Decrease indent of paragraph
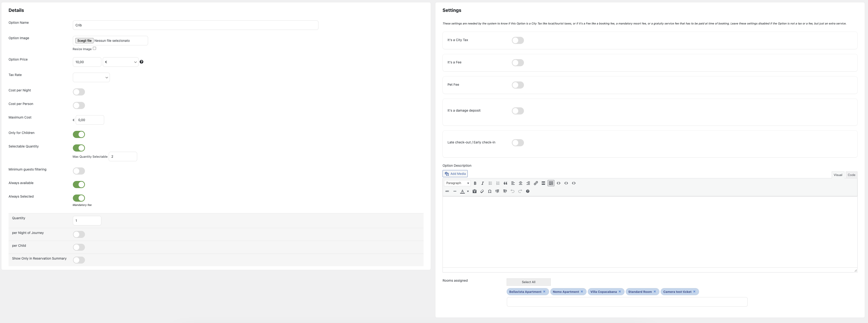 [497, 191]
